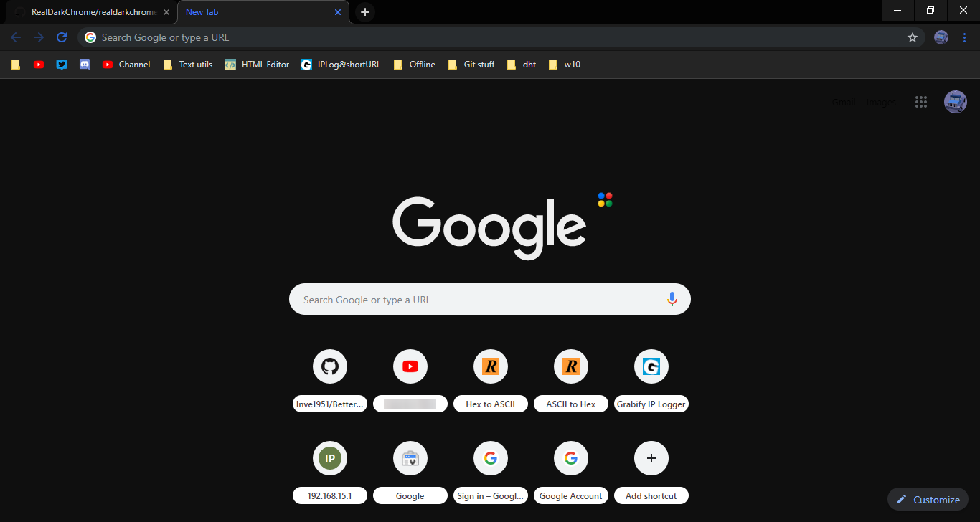980x522 pixels.
Task: Open the IPLog&shortURL bookmark
Action: point(341,65)
